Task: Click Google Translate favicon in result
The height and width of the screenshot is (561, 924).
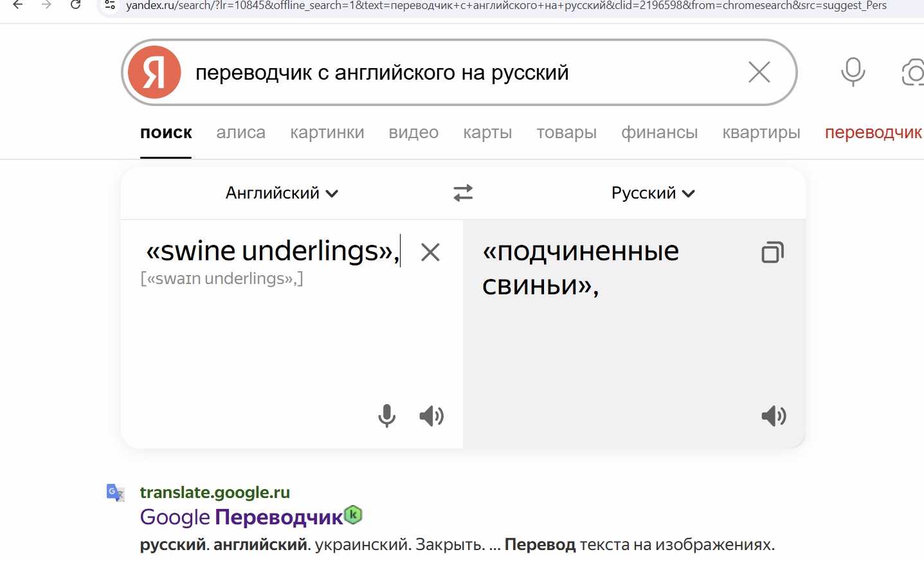Action: coord(115,492)
